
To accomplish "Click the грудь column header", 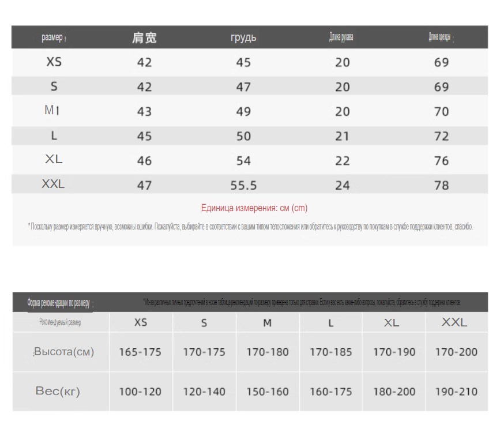I will [x=243, y=37].
